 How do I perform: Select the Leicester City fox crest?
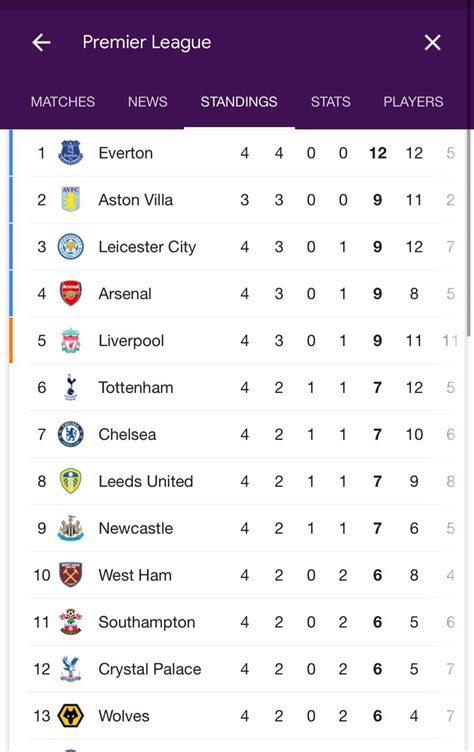pos(71,247)
